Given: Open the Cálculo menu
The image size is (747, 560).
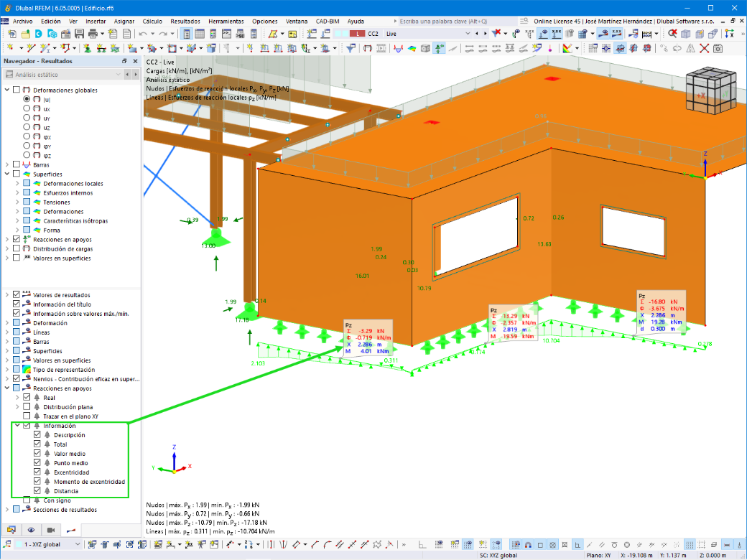Looking at the screenshot, I should click(x=152, y=22).
